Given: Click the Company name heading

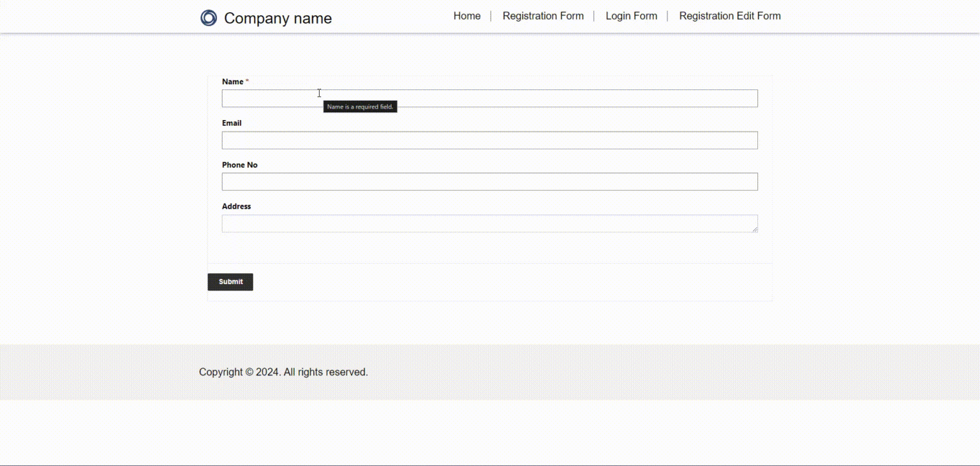Looking at the screenshot, I should click(278, 19).
